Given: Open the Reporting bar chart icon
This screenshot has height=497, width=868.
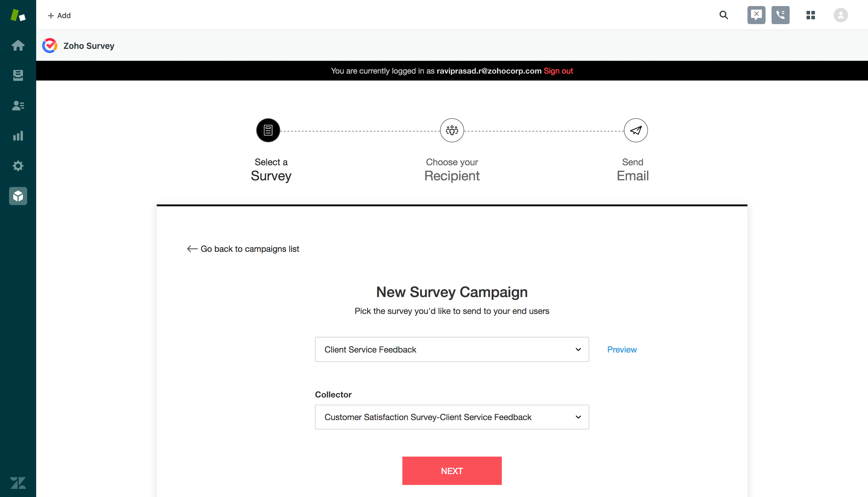Looking at the screenshot, I should point(18,136).
